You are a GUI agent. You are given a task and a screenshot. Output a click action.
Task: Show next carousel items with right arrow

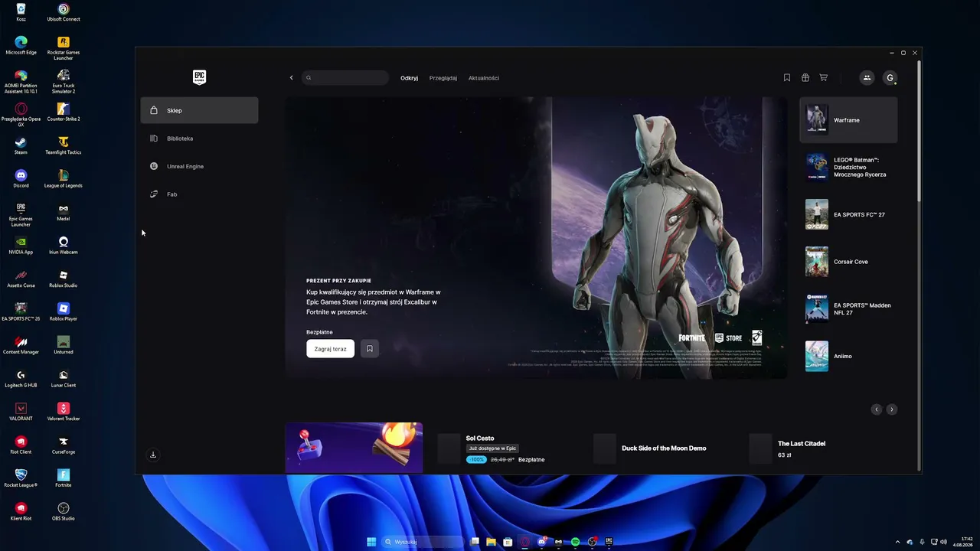(x=891, y=409)
